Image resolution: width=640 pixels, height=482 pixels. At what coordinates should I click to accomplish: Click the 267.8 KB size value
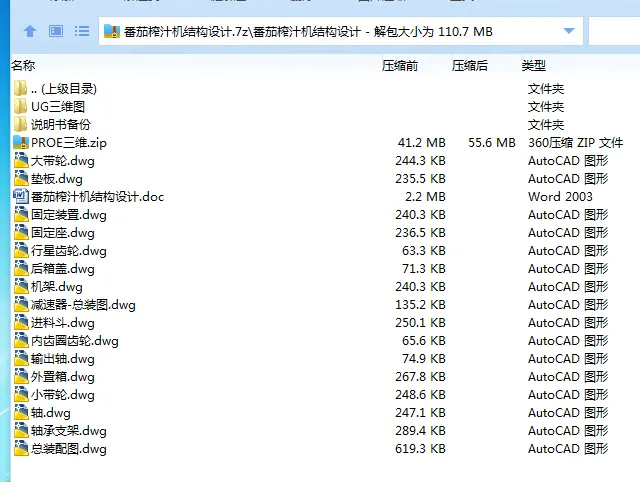click(x=420, y=376)
